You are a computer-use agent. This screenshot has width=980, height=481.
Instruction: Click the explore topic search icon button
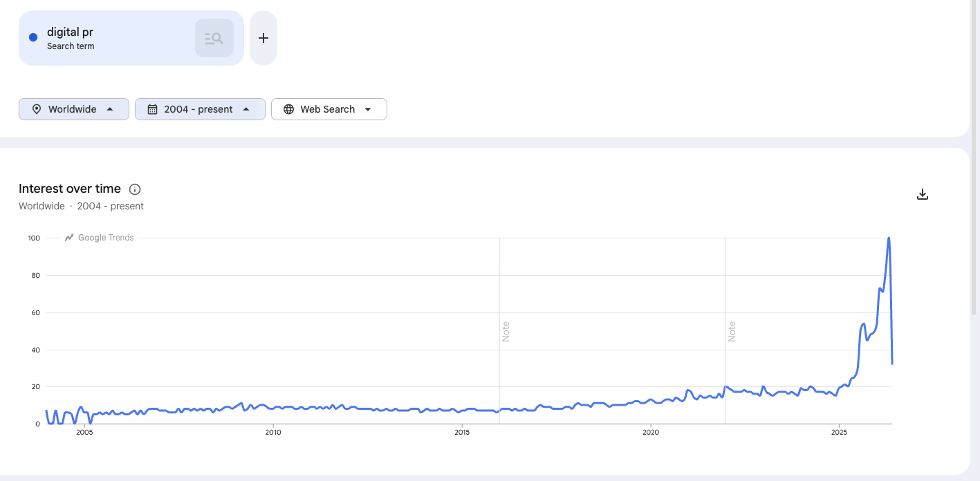[x=214, y=38]
